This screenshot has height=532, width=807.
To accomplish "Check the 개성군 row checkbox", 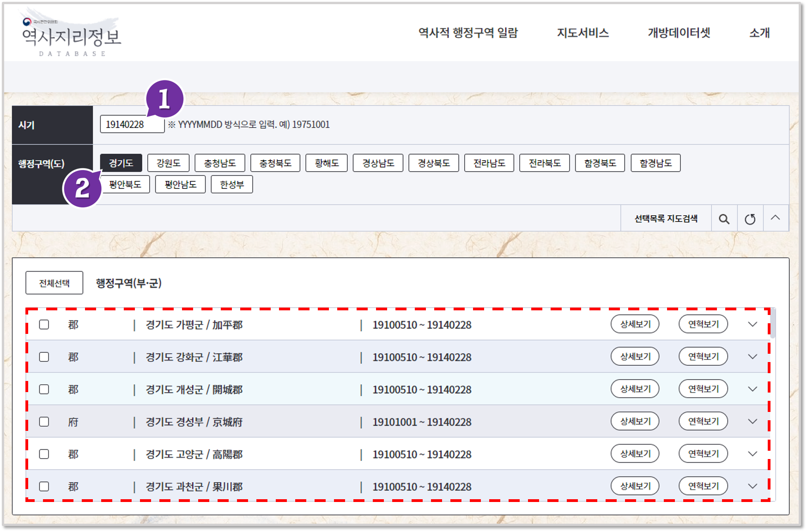I will point(44,389).
